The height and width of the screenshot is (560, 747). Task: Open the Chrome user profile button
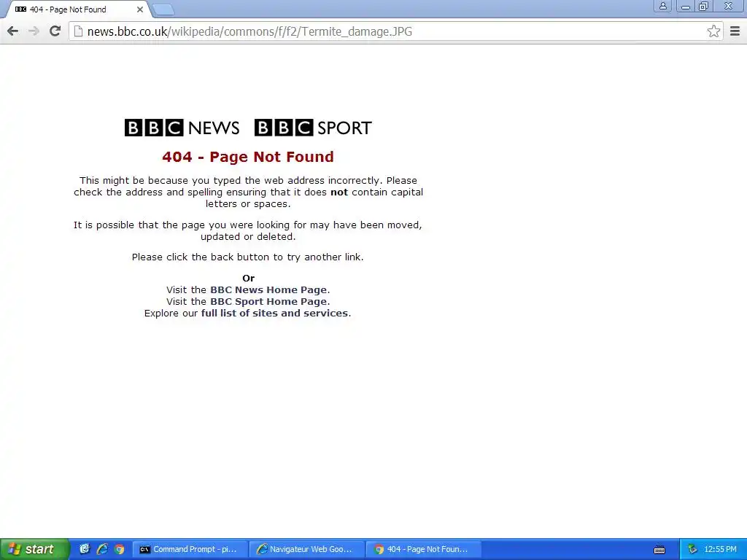(662, 6)
